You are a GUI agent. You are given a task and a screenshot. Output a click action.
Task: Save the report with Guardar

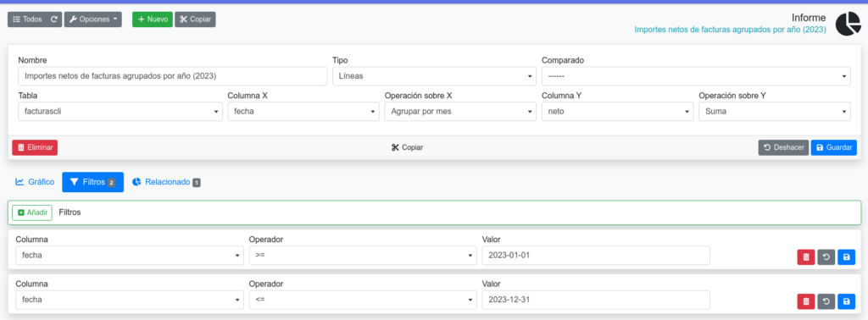coord(834,147)
